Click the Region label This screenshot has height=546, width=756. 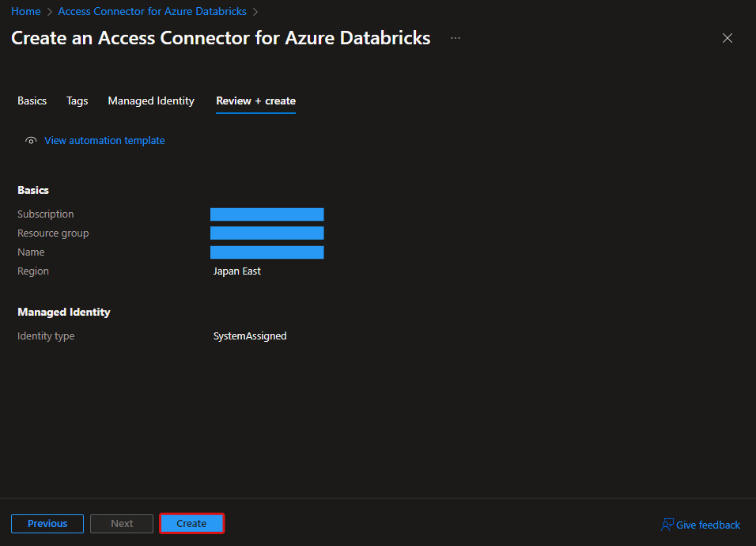click(x=32, y=271)
